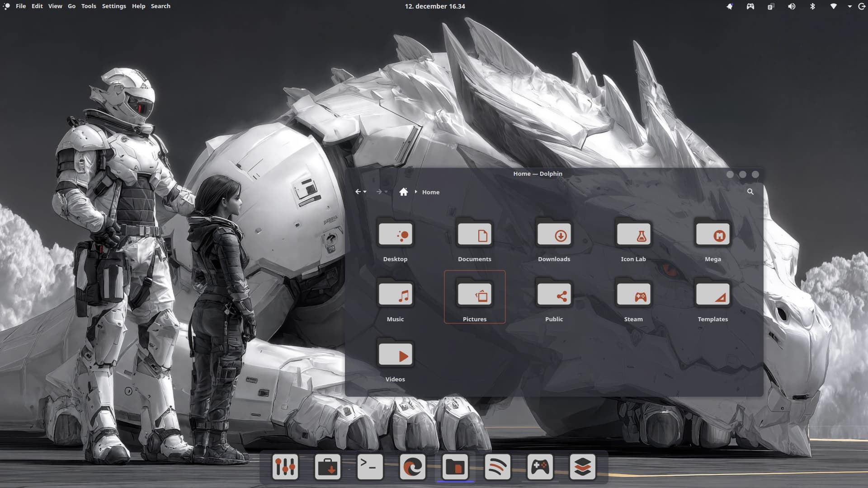This screenshot has width=868, height=488.
Task: Open the Tools menu
Action: tap(89, 6)
